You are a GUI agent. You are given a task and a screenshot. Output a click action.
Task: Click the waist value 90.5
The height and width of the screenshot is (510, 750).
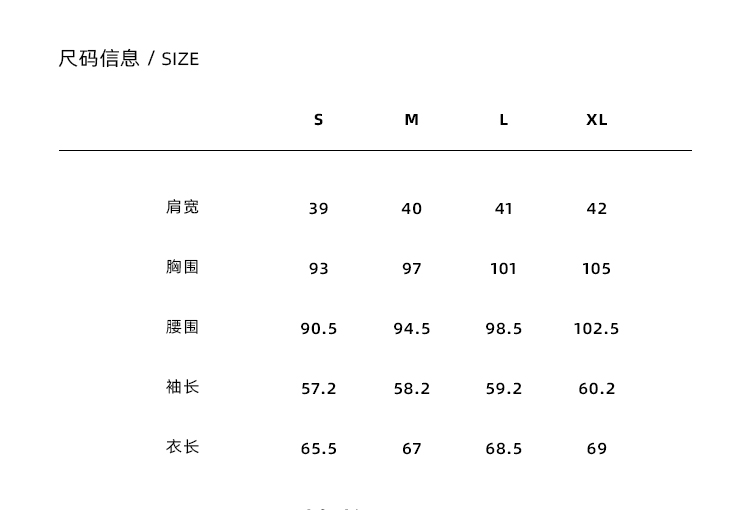click(319, 329)
